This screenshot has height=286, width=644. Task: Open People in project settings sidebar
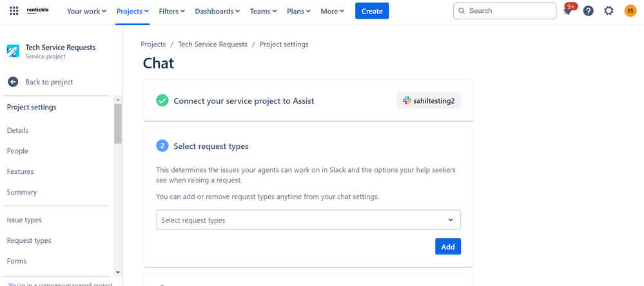click(17, 151)
